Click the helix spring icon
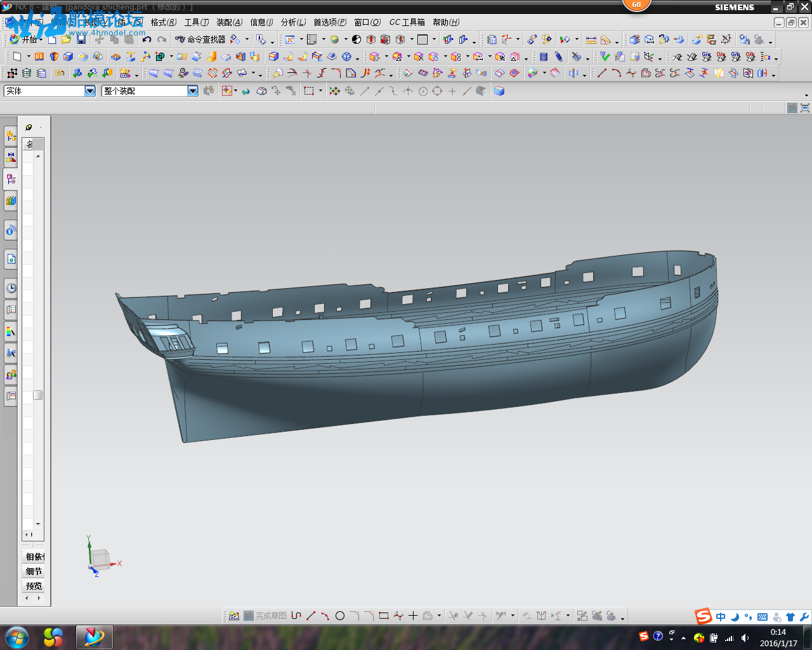 pos(559,56)
